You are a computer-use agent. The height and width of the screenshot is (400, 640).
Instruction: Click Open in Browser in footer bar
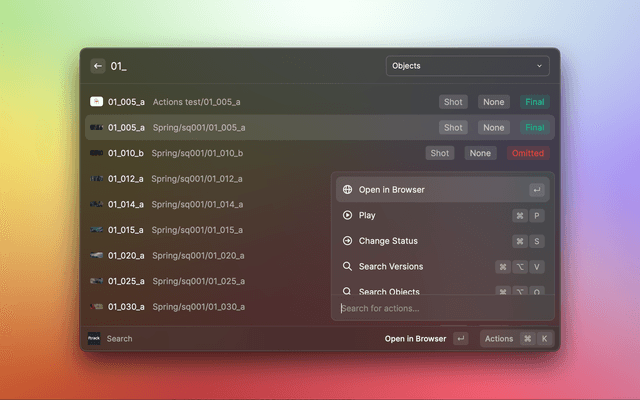tap(415, 339)
